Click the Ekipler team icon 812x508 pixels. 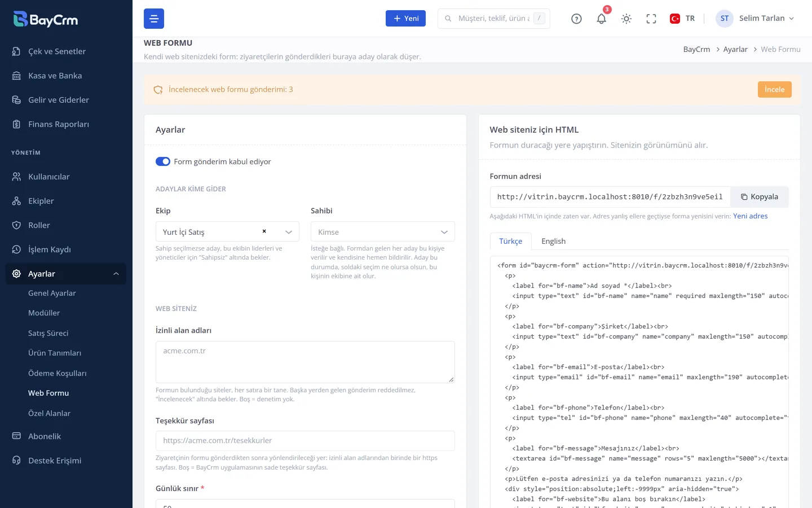[16, 201]
